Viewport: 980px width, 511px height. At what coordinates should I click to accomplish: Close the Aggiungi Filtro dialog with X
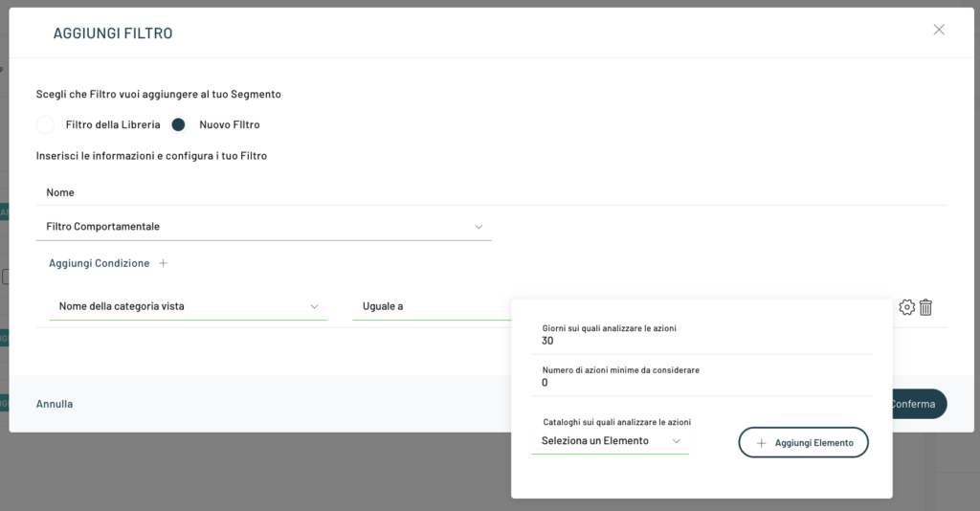point(939,30)
